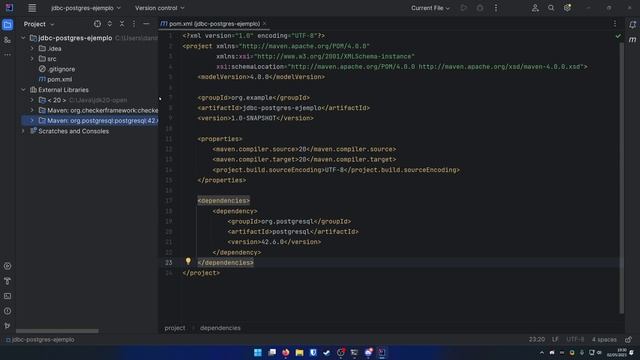Hide the Project panel
Image resolution: width=640 pixels, height=360 pixels.
click(146, 24)
